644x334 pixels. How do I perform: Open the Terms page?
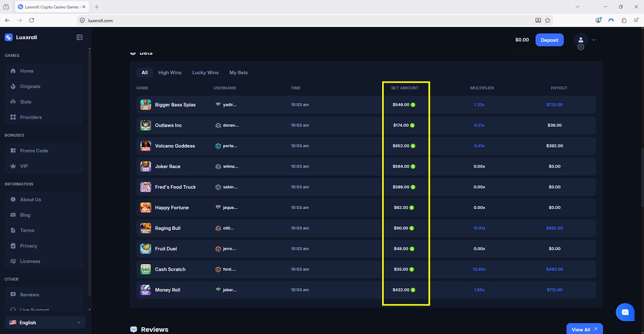pos(43,230)
